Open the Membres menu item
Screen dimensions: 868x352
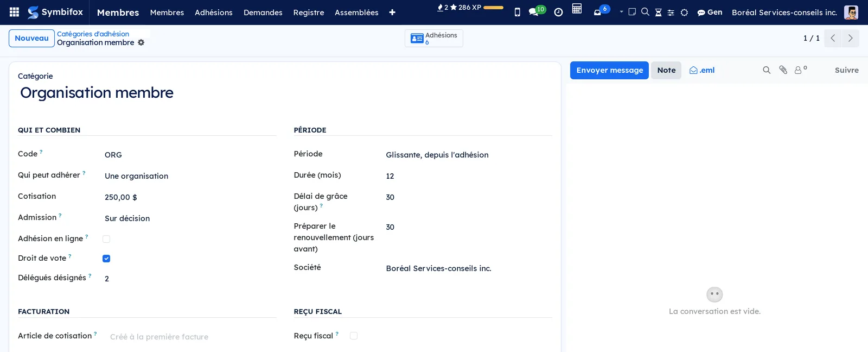tap(167, 12)
